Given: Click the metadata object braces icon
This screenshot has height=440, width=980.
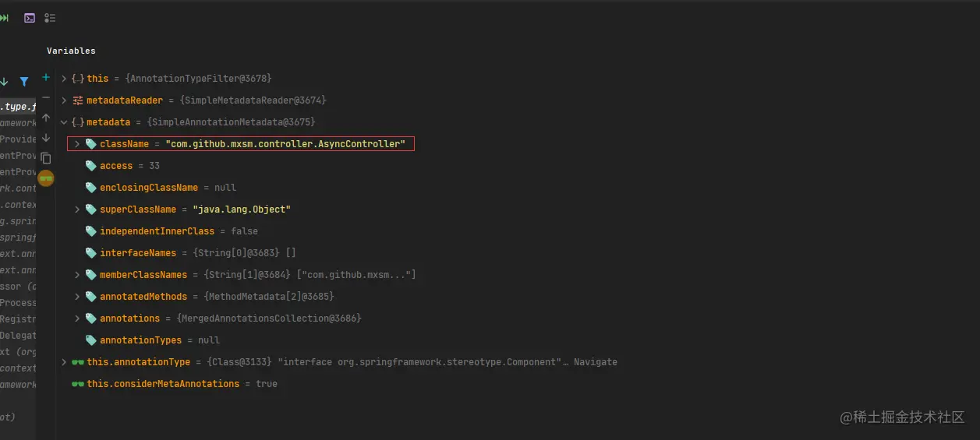Looking at the screenshot, I should (x=78, y=122).
